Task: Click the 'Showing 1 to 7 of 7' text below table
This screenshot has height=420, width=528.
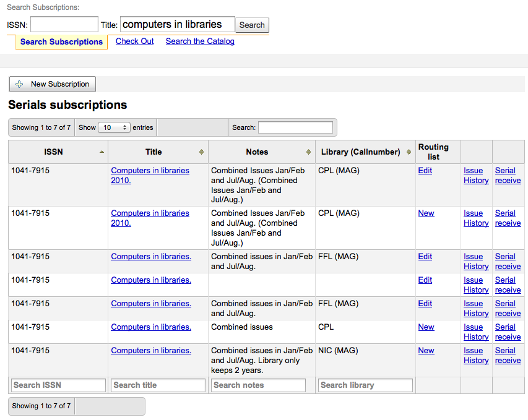Action: [41, 406]
